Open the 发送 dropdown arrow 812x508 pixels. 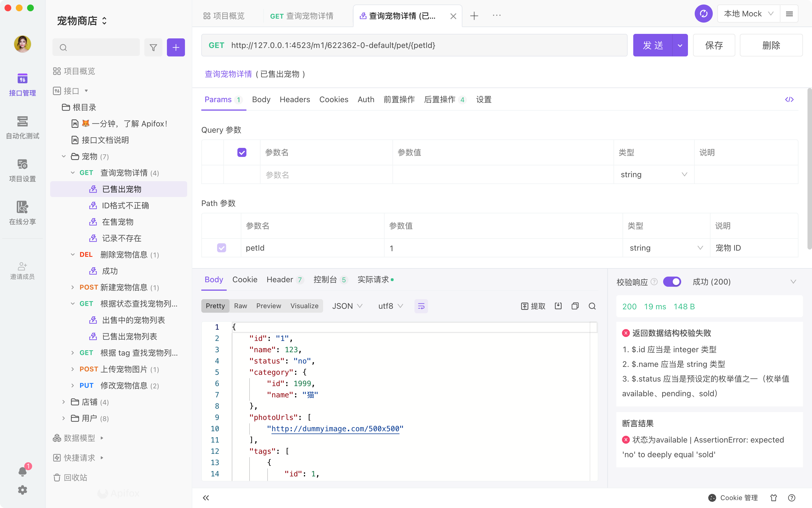click(680, 45)
